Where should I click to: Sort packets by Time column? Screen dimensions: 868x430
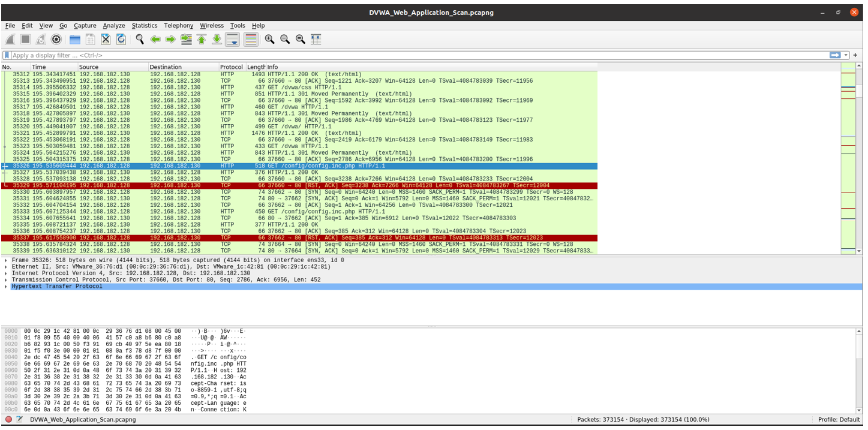click(54, 67)
